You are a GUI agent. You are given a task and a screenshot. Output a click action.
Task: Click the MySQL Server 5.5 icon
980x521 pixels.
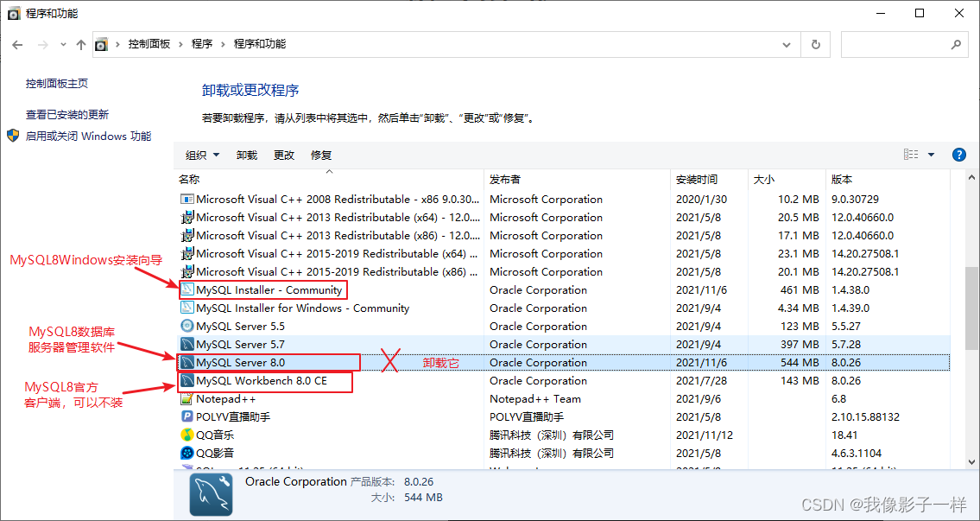point(187,327)
